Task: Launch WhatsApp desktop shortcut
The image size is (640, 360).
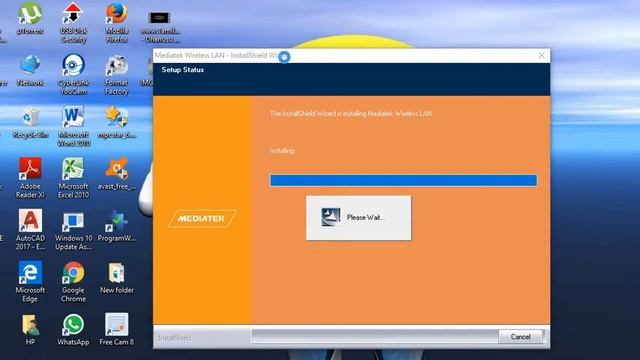Action: pyautogui.click(x=73, y=330)
